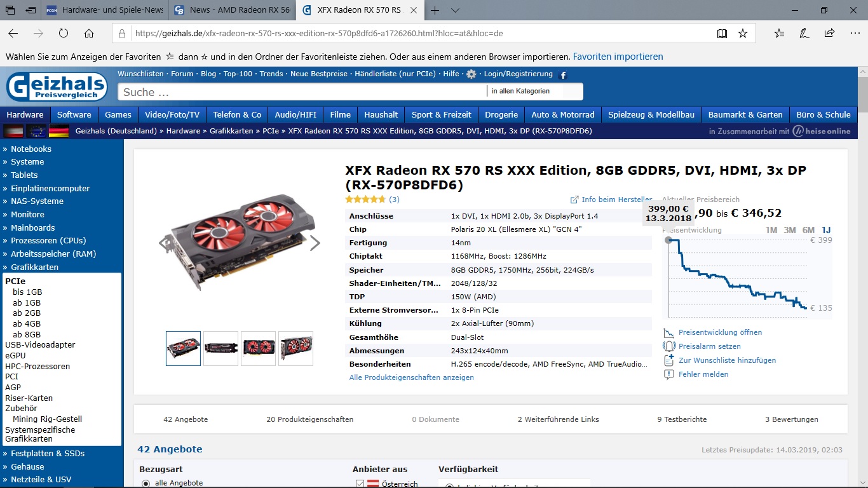This screenshot has height=488, width=868.
Task: Open the Video/Foto/TV category tab
Action: click(172, 115)
